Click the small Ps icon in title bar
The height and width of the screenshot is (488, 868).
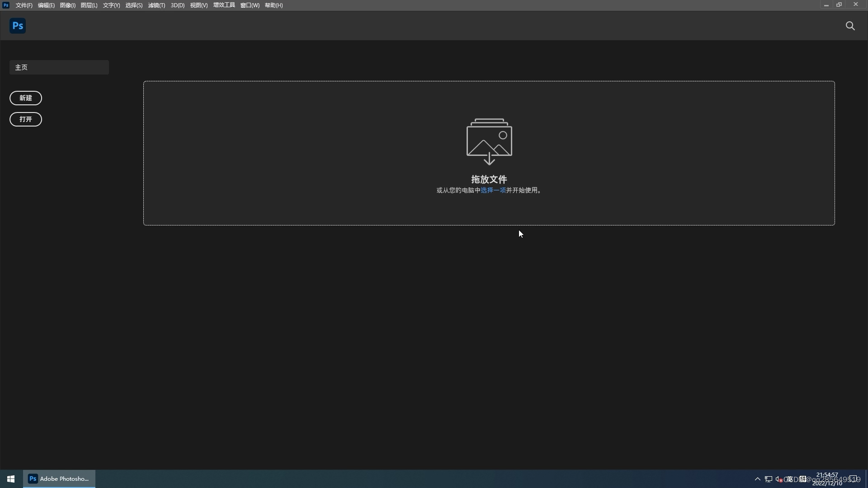pos(6,5)
